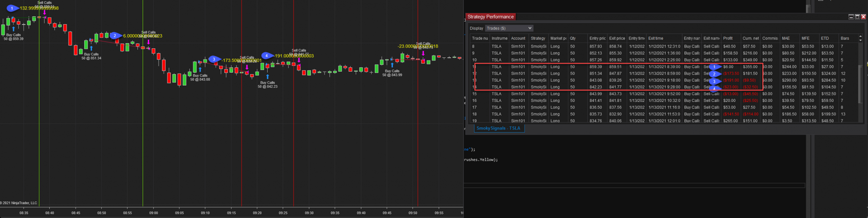The width and height of the screenshot is (868, 218).
Task: Select the $102.50 MFE cell
Action: [x=810, y=107]
